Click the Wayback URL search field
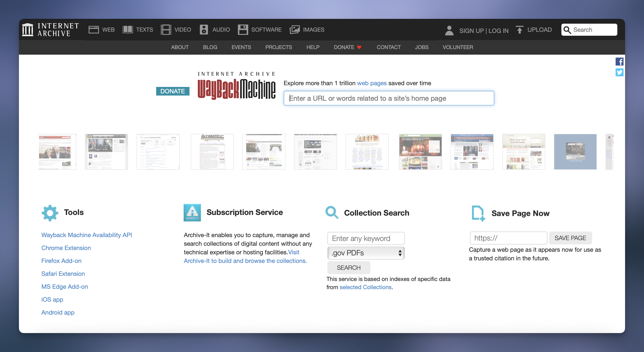 pyautogui.click(x=389, y=98)
